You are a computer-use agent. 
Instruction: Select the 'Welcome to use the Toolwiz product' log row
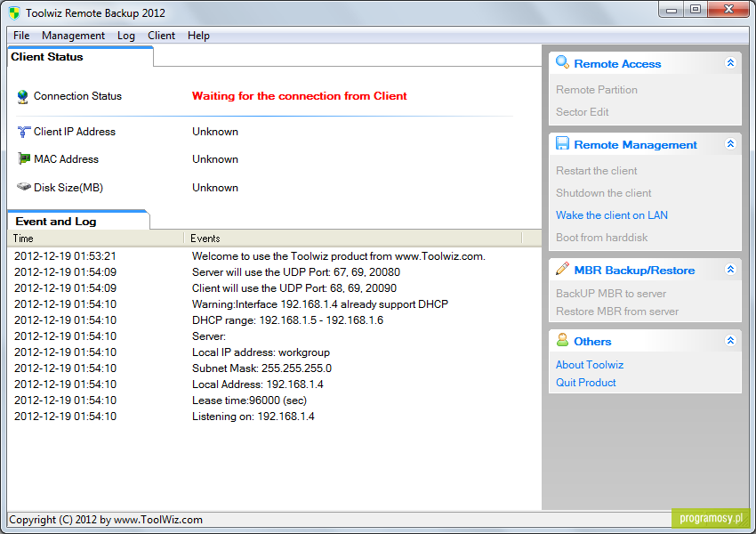pos(274,256)
